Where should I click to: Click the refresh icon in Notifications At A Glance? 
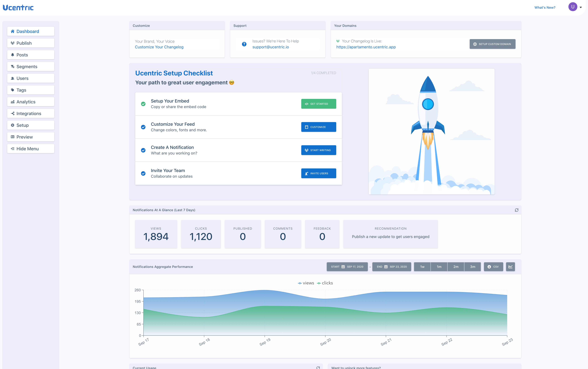click(x=516, y=210)
